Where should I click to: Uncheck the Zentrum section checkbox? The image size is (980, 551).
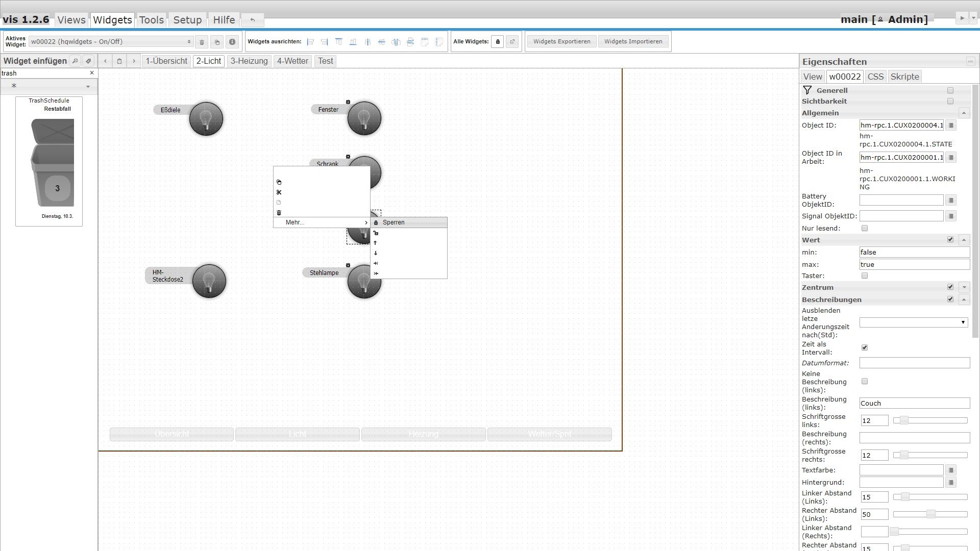[x=950, y=287]
